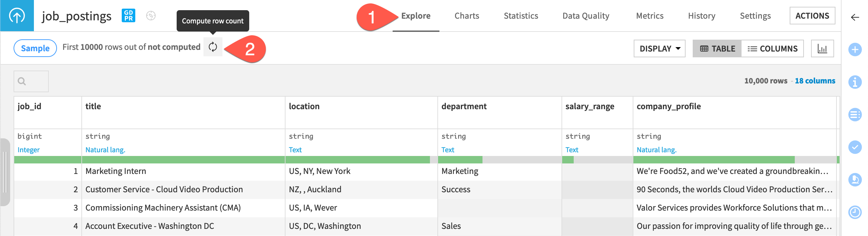Select the cell 'Account Executive - Washington DC'

pyautogui.click(x=183, y=226)
